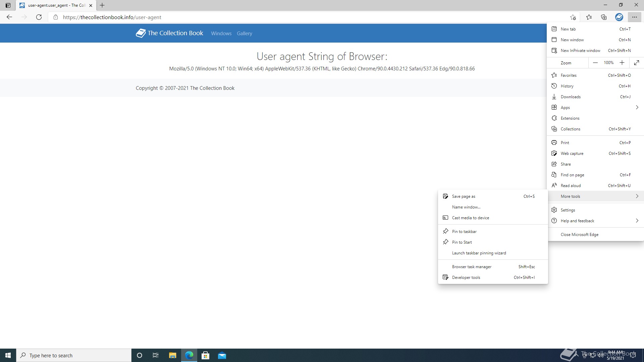
Task: Open Downloads from the menu
Action: 595,97
